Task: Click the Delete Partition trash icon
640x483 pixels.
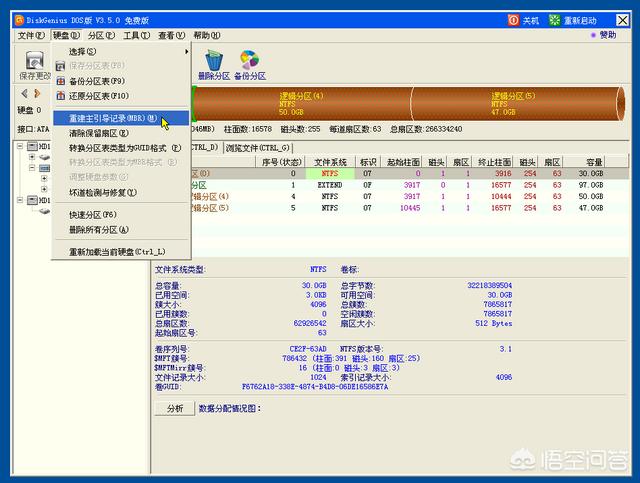Action: coord(214,60)
